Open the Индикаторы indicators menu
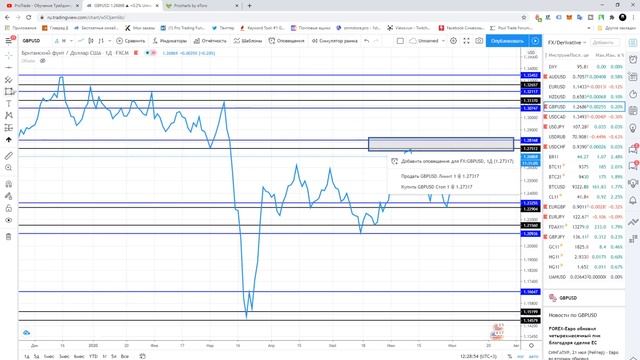Viewport: 640px width, 360px height. point(169,41)
